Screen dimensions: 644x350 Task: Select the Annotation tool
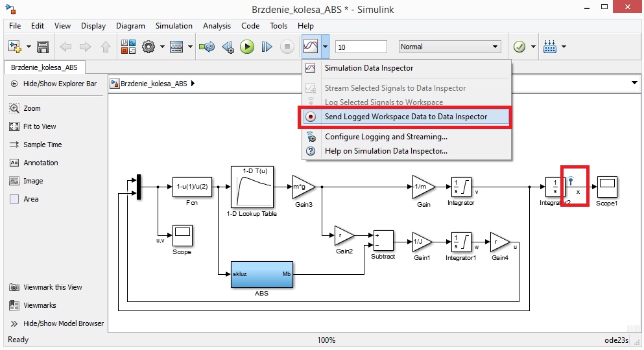[x=34, y=163]
